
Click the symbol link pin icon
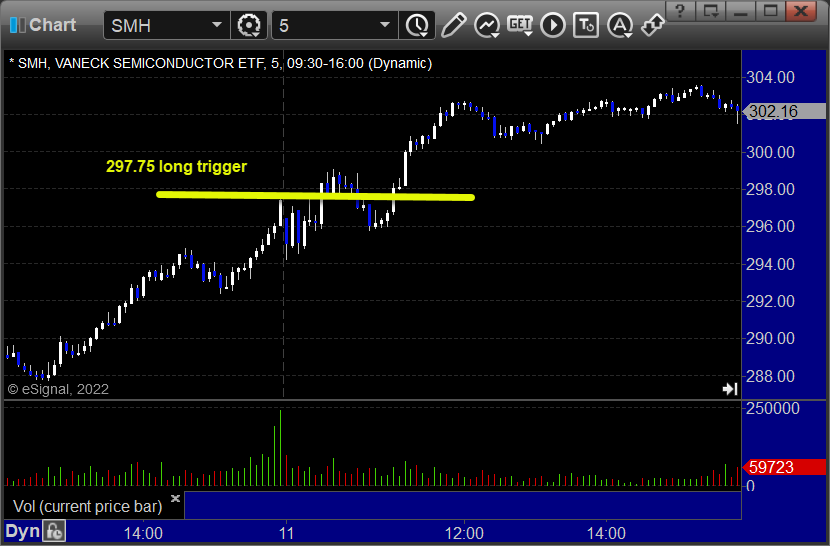[x=652, y=25]
